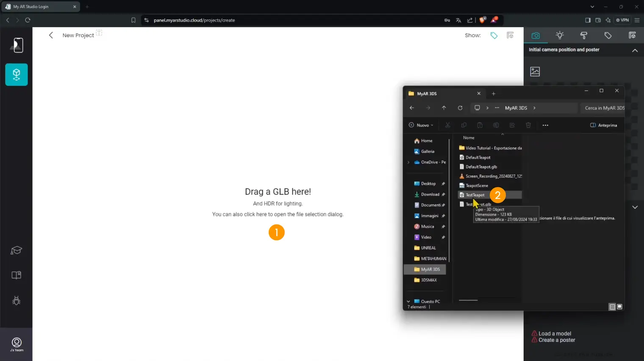Collapse Initial camera position and poster section
The image size is (644, 361).
tap(635, 50)
